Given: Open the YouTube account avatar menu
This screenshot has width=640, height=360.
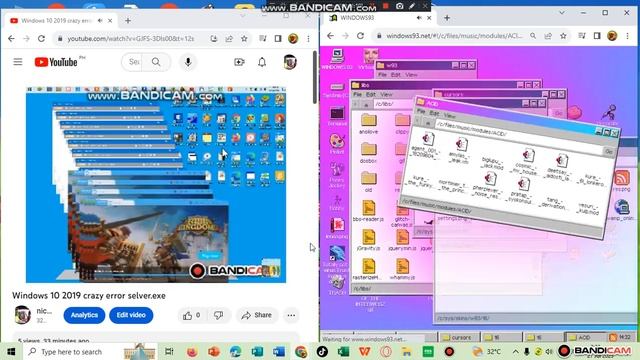Looking at the screenshot, I should (x=290, y=62).
